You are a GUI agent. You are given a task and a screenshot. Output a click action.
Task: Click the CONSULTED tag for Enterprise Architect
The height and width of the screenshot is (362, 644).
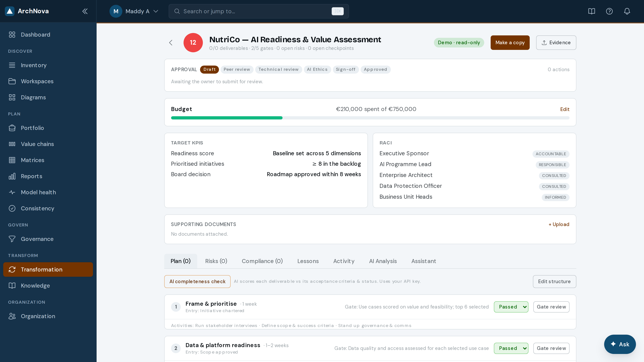point(554,176)
